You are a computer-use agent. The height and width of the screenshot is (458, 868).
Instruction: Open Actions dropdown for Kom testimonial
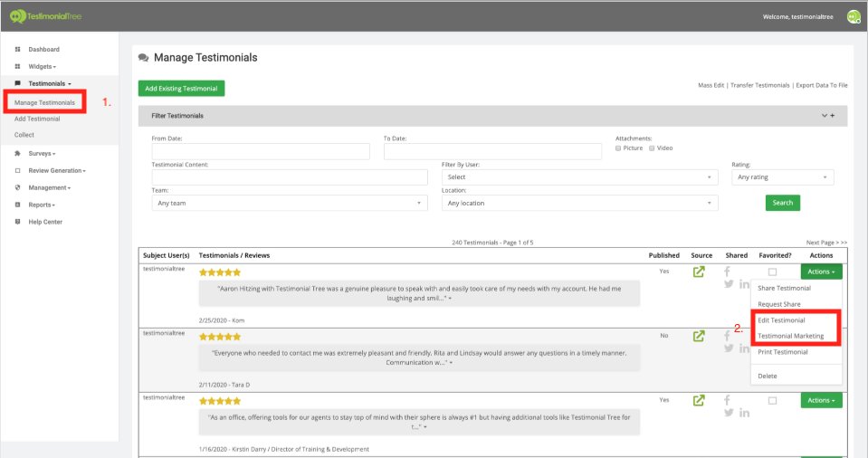pyautogui.click(x=822, y=272)
